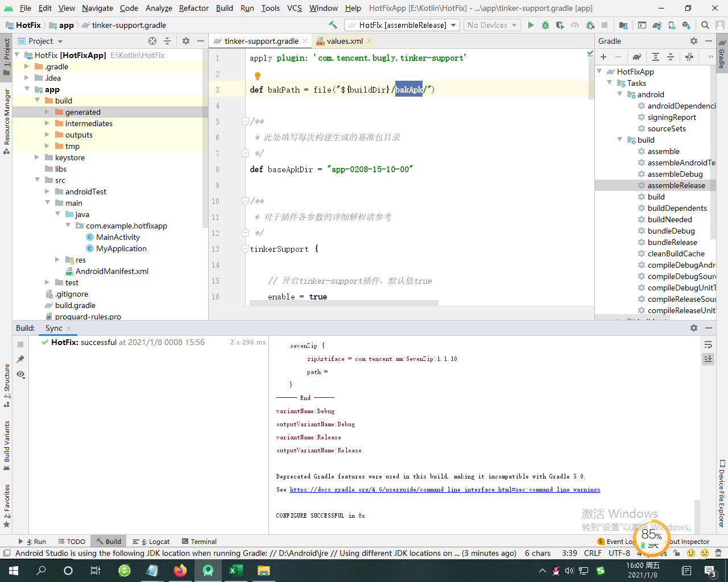Screen dimensions: 728x582
Task: Expand the keystore folder
Action: (37, 157)
